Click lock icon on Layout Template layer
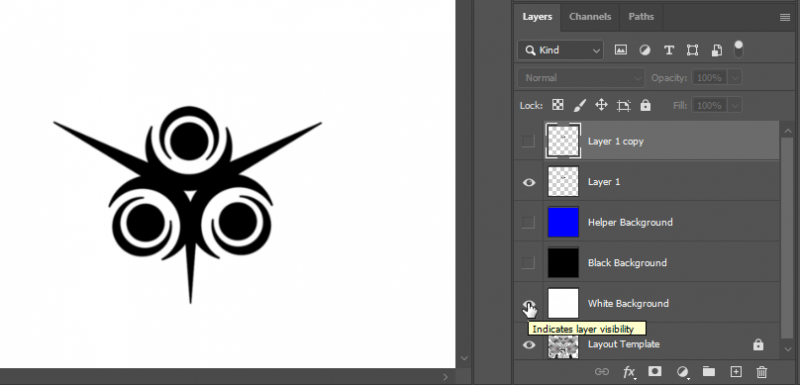The width and height of the screenshot is (800, 385). pos(758,345)
